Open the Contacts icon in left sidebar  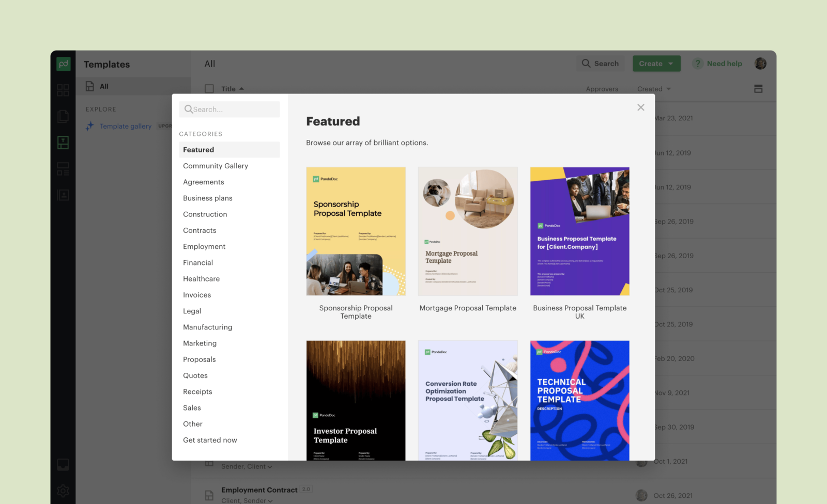(63, 195)
